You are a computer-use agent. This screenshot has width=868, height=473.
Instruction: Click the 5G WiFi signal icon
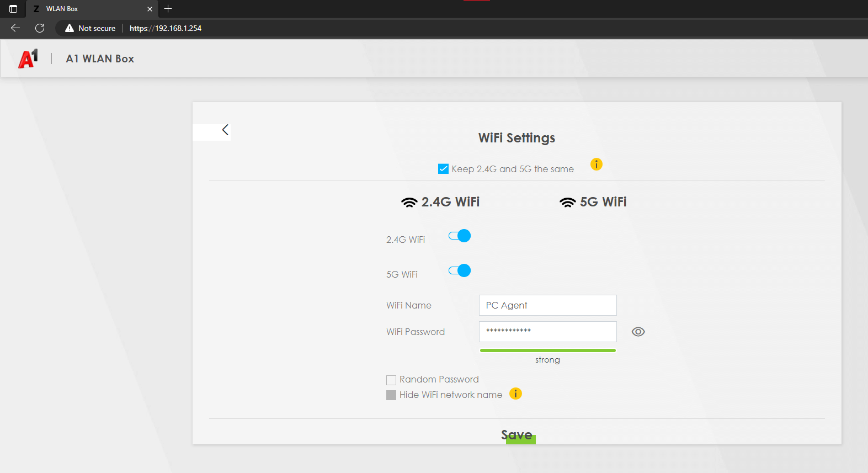pos(567,202)
